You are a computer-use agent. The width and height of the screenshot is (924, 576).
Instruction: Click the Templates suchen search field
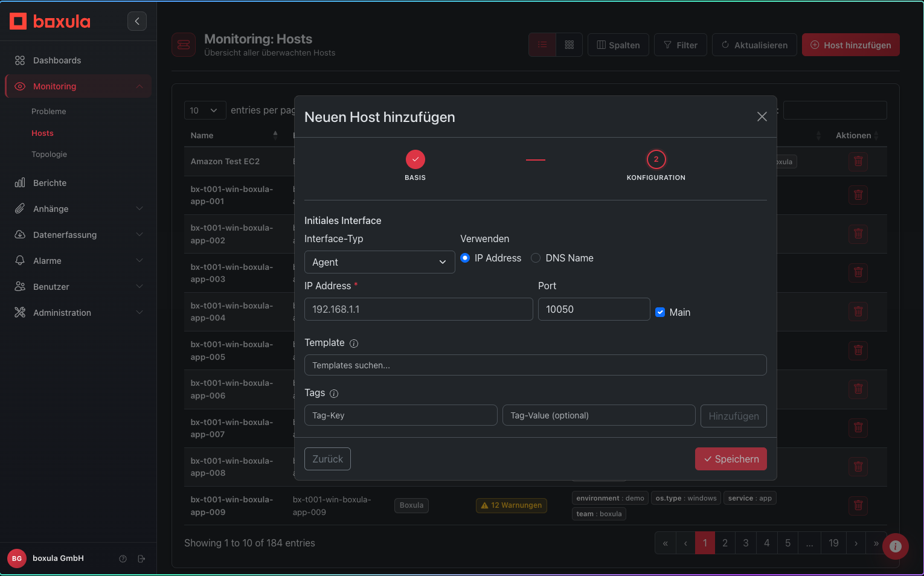click(536, 365)
